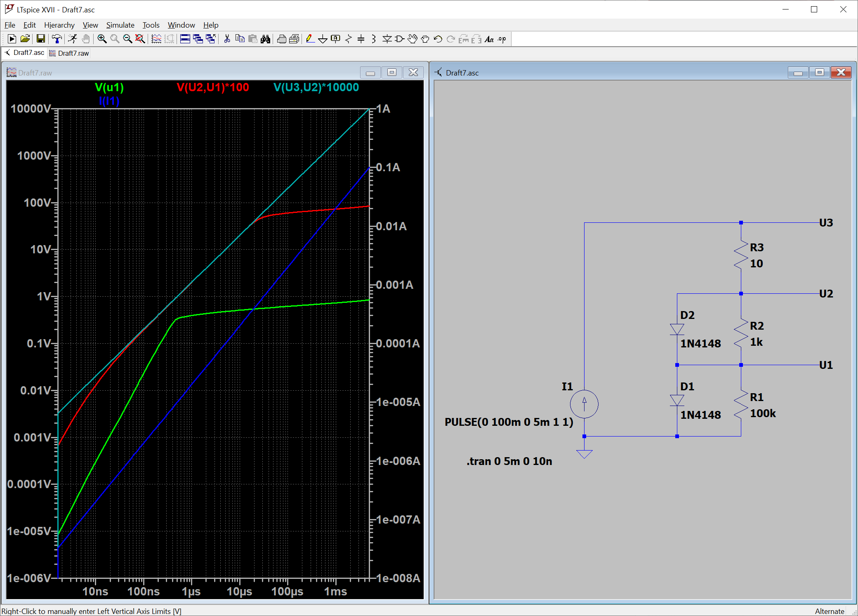Save the file with the floppy icon

40,39
